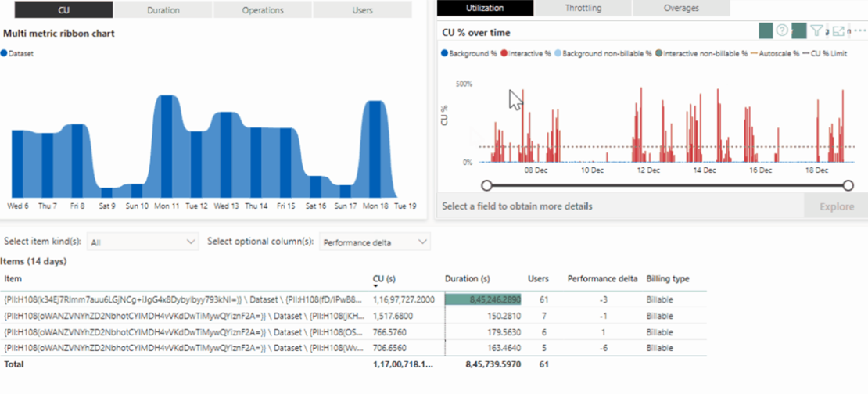
Task: Open the filter icon on CU chart
Action: (x=816, y=31)
